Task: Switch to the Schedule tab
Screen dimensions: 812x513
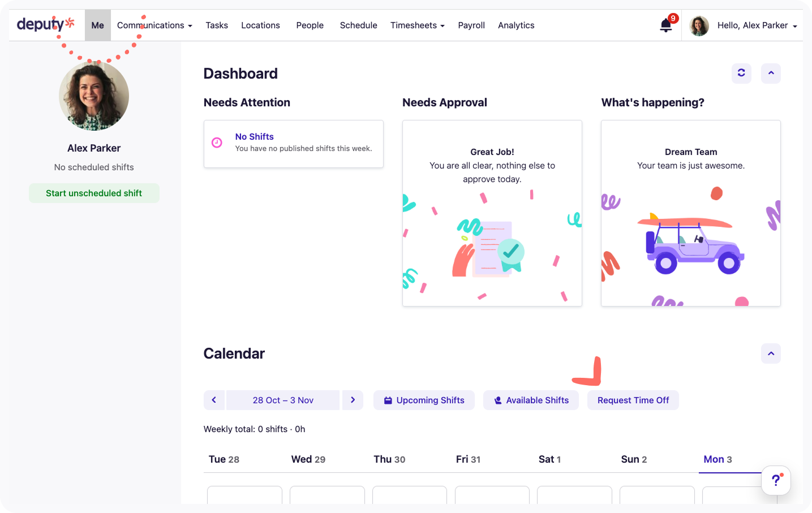Action: click(x=358, y=25)
